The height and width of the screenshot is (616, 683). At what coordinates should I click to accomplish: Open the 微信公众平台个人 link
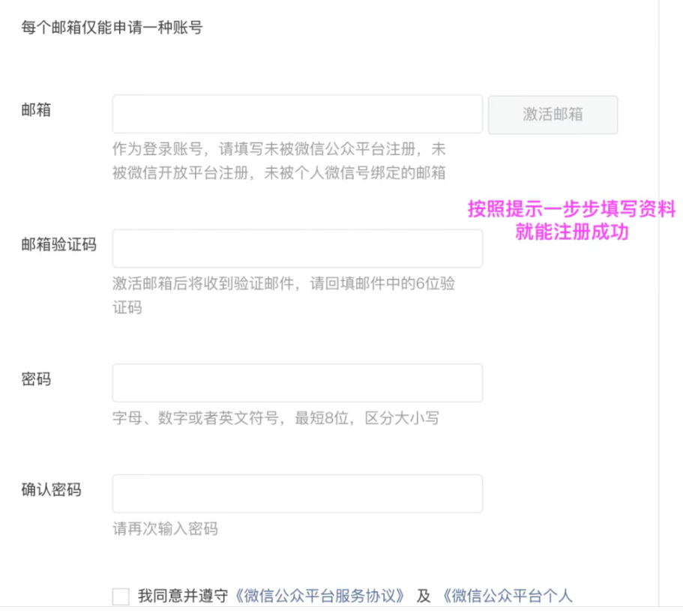510,596
